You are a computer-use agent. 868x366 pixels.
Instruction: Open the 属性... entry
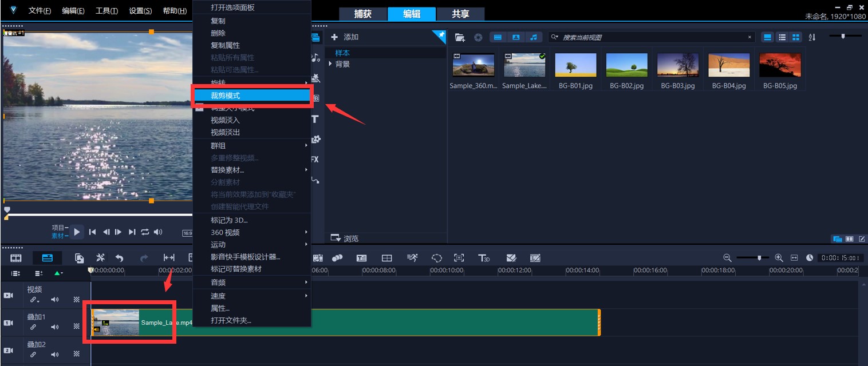252,308
